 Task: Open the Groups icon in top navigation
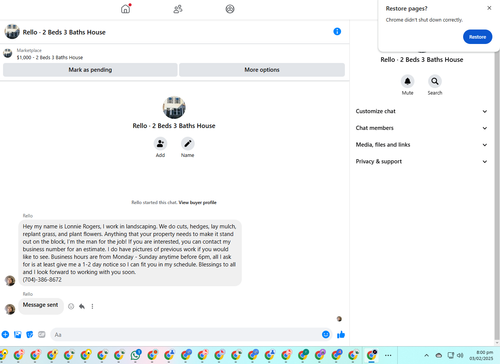230,9
